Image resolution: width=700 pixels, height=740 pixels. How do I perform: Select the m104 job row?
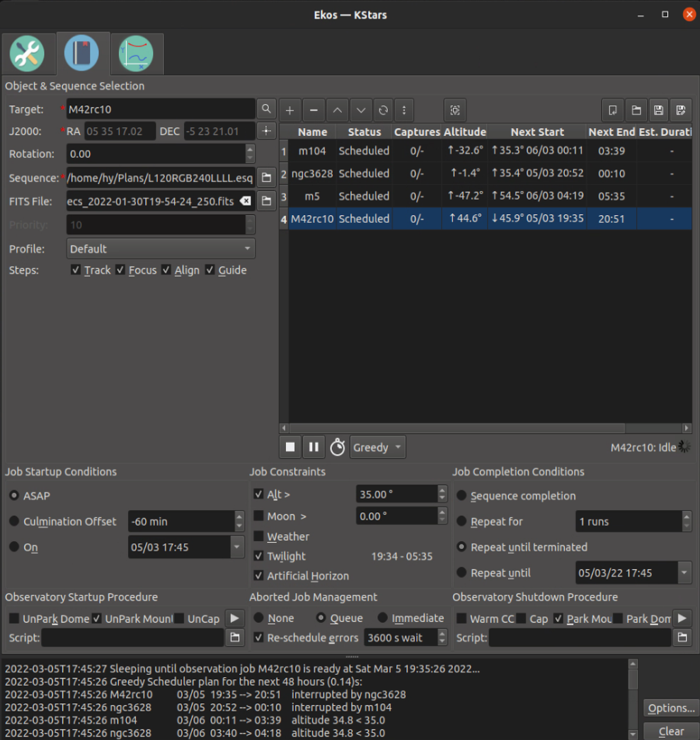click(x=486, y=151)
